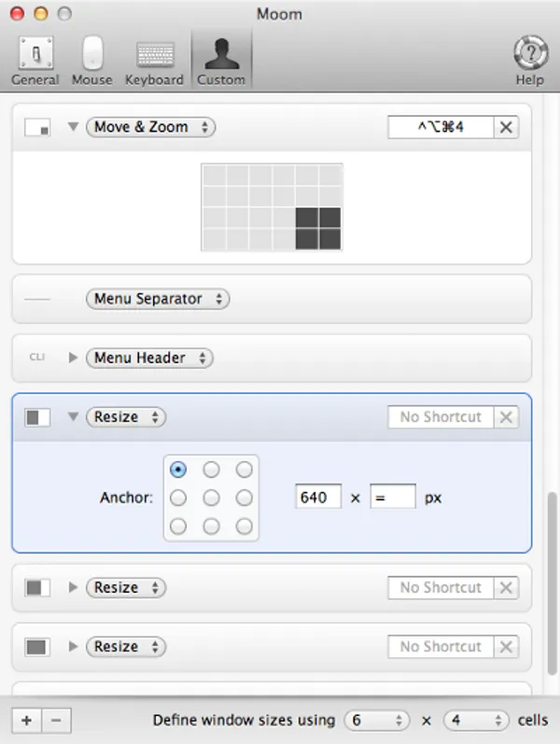Open the grid columns dropdown showing 6
The image size is (560, 744).
(x=377, y=721)
